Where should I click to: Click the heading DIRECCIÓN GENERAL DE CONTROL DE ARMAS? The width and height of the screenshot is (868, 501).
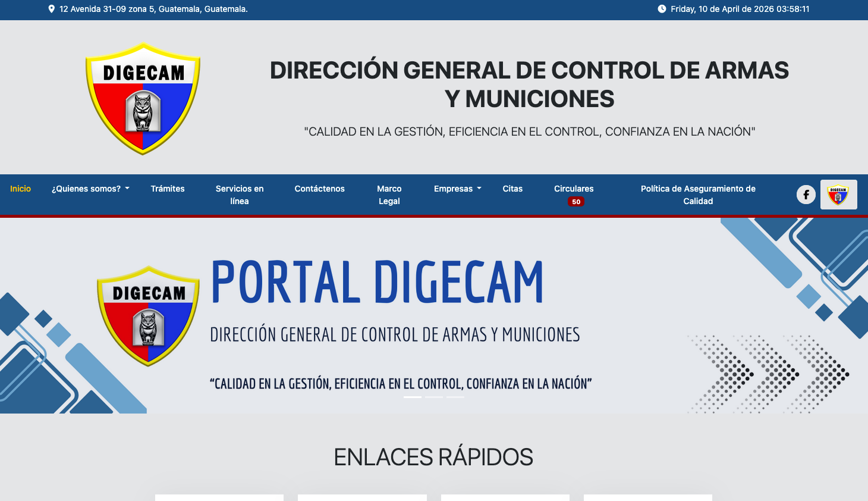(x=529, y=84)
